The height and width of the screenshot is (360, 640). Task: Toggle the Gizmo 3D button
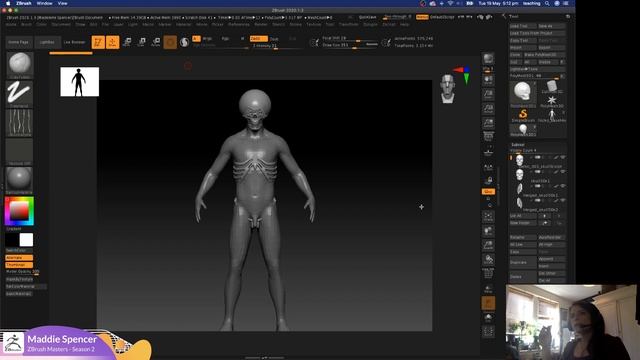(170, 42)
